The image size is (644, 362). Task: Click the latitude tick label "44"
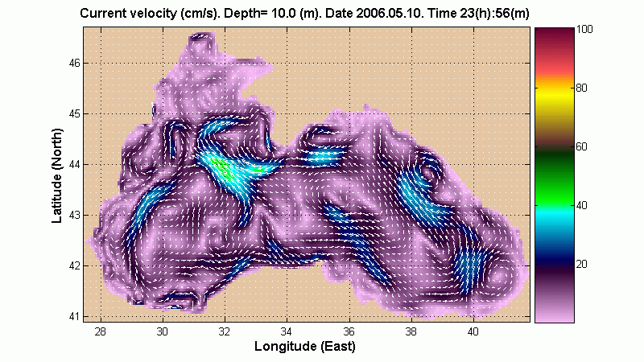[74, 165]
